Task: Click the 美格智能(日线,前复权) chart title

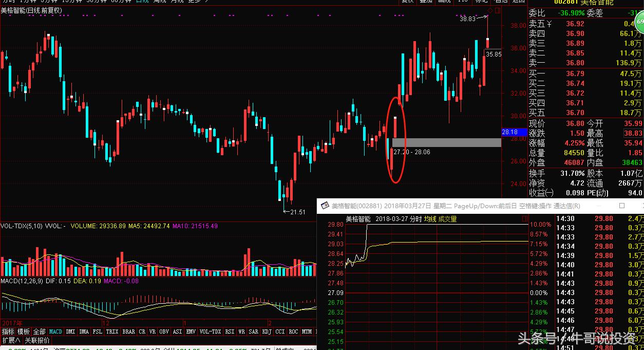Action: (x=31, y=10)
